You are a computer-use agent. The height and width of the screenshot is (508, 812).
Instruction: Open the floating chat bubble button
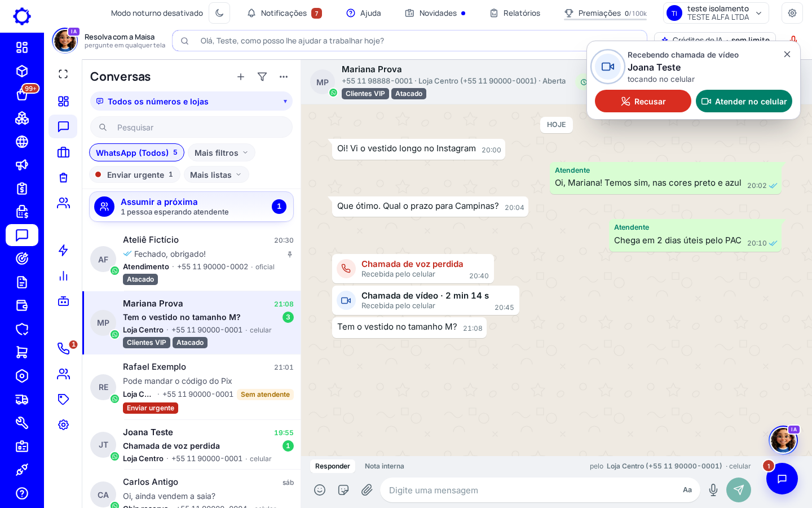782,479
